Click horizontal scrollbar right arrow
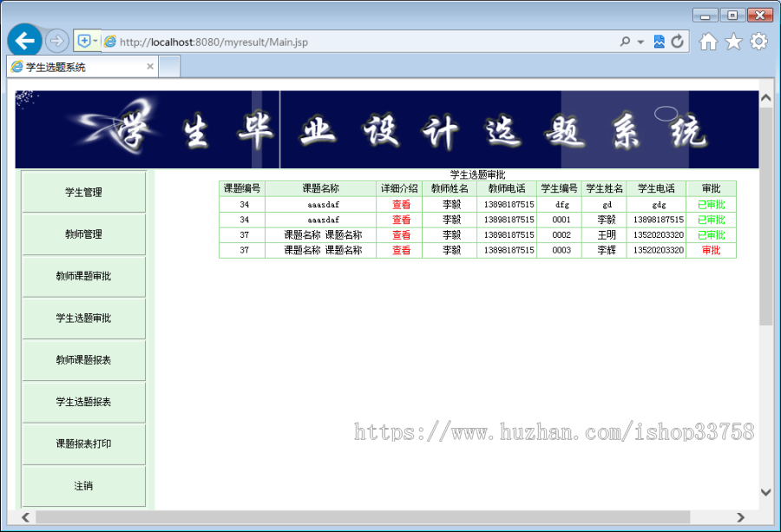 coord(741,517)
